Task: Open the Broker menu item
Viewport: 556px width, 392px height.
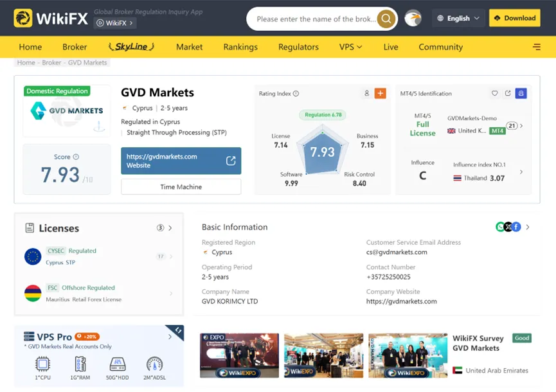Action: 75,47
